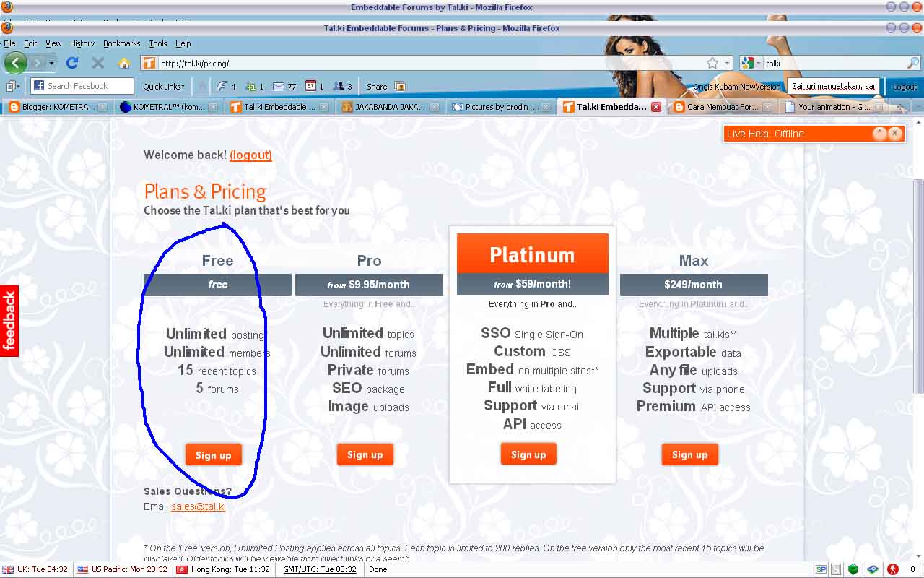The width and height of the screenshot is (924, 578).
Task: Open the Bookmarks menu
Action: click(x=121, y=43)
